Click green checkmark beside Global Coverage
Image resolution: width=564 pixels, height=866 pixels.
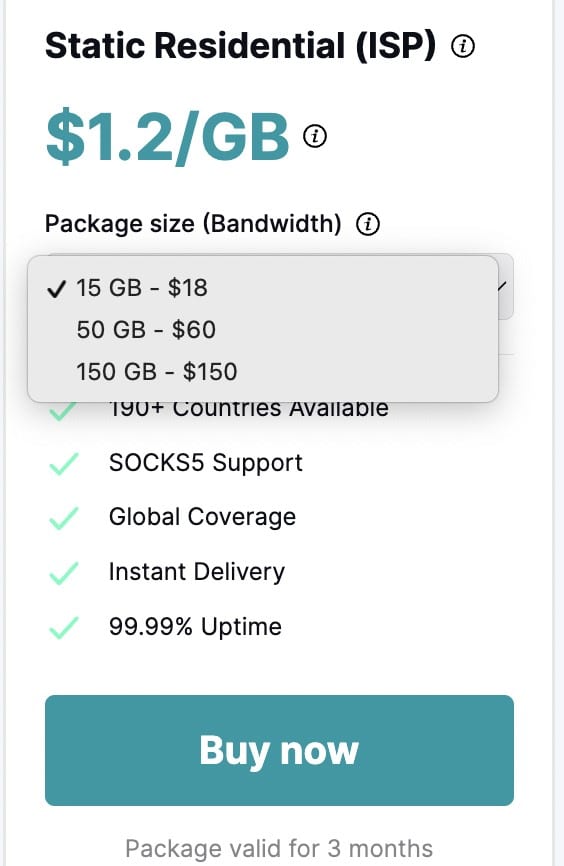point(64,518)
